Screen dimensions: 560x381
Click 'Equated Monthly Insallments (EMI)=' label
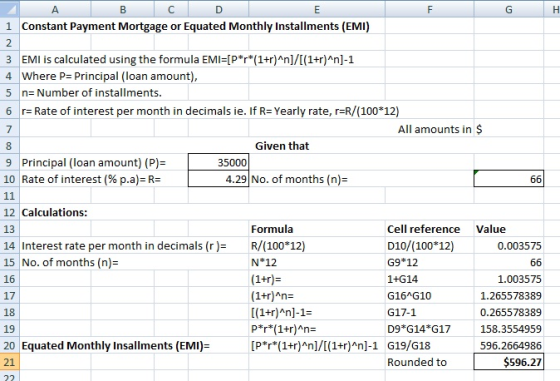click(116, 346)
